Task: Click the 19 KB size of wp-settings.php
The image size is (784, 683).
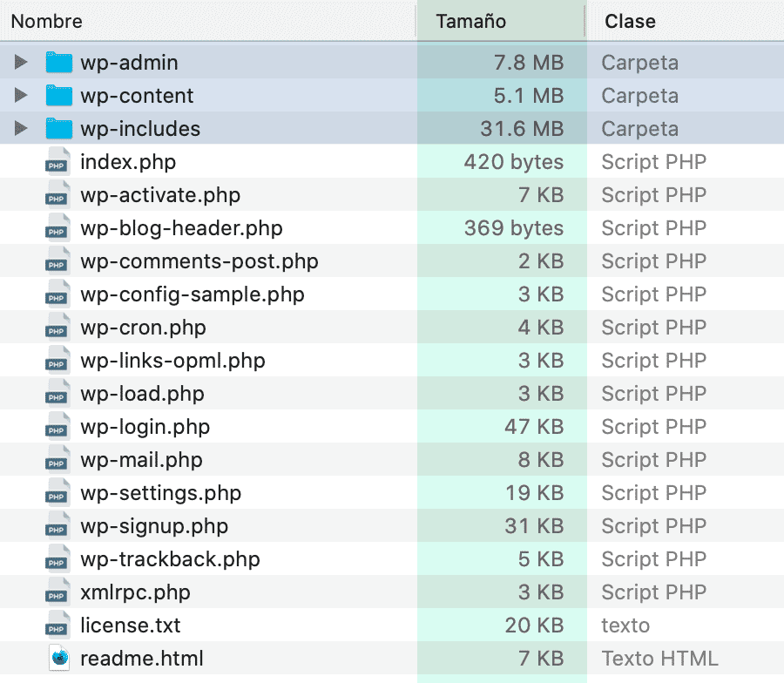Action: tap(535, 493)
